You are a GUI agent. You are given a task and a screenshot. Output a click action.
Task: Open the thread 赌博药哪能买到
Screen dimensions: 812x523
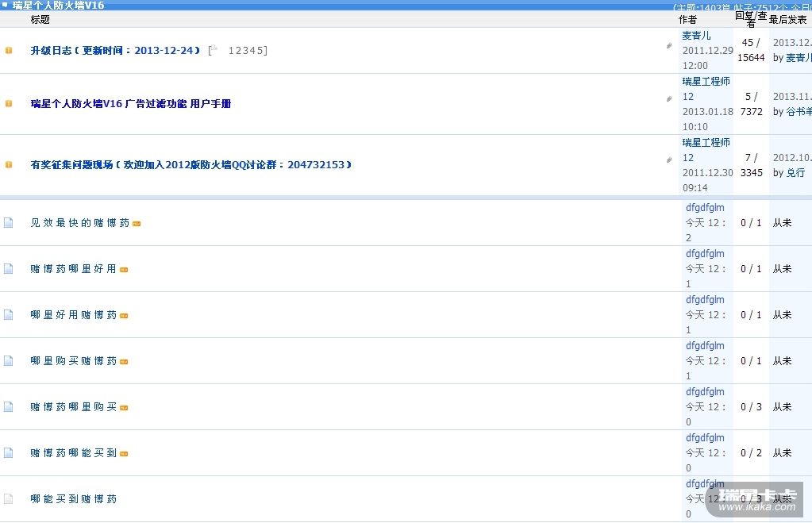[x=73, y=453]
